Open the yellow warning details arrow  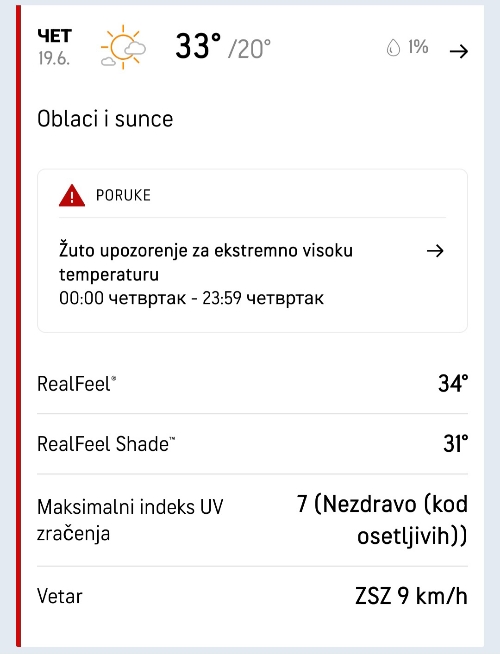435,251
